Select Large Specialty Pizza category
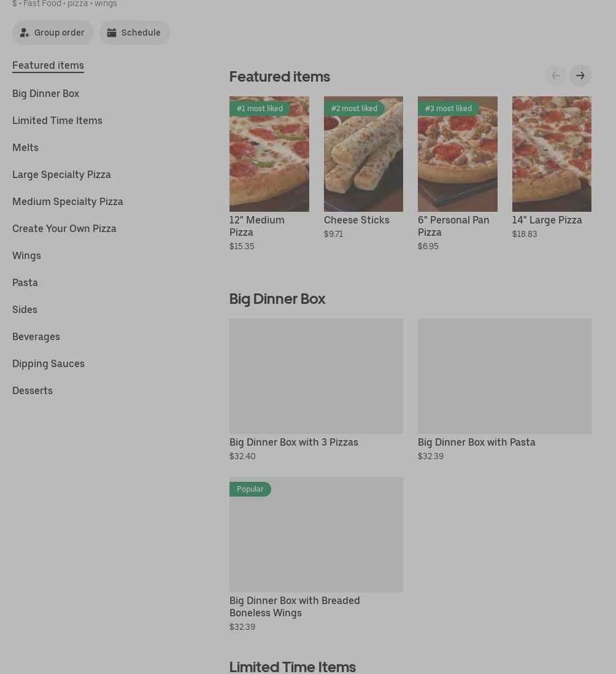The width and height of the screenshot is (616, 674). click(61, 174)
